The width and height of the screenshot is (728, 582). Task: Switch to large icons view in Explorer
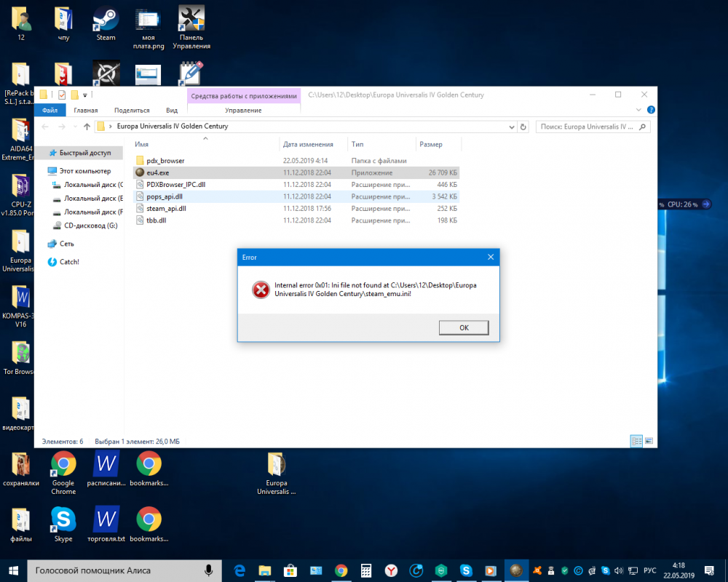pyautogui.click(x=649, y=441)
